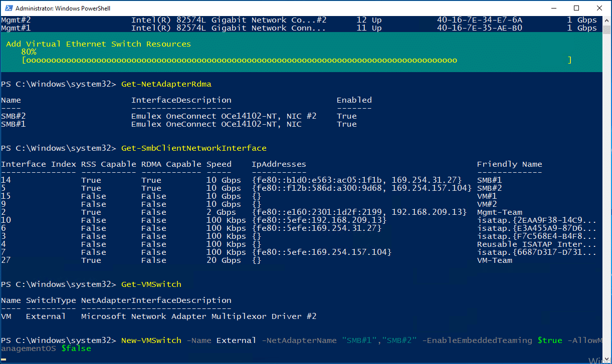Click 'isatap.{2EAA9F38-14C9...' friendly name
Viewport: 612px width, 364px height.
(x=537, y=220)
